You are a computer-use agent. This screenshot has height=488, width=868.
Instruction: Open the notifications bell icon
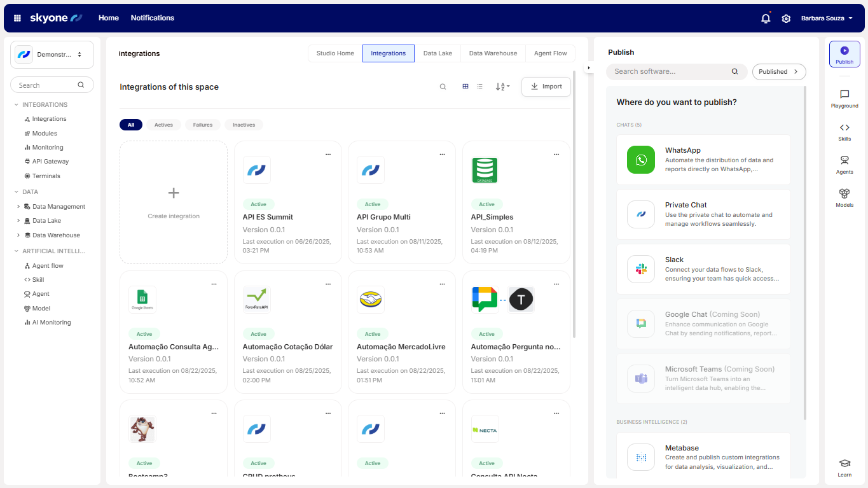coord(766,18)
